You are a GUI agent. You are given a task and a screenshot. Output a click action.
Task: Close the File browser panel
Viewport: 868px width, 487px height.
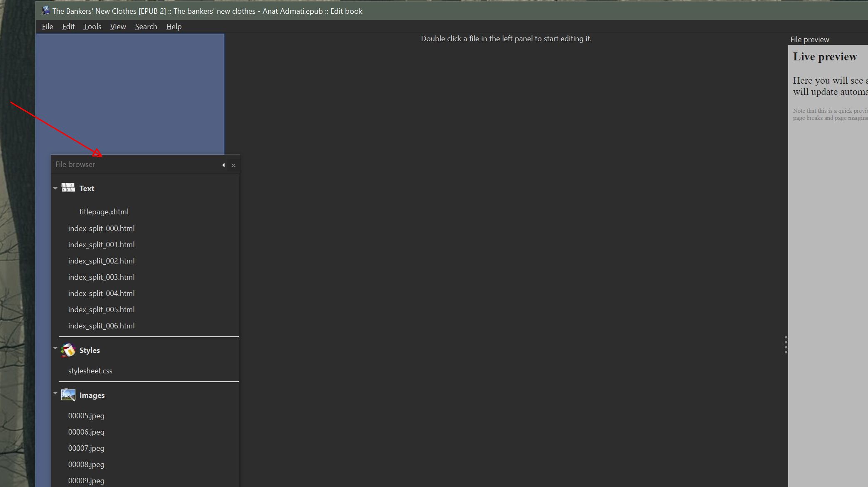click(x=233, y=165)
